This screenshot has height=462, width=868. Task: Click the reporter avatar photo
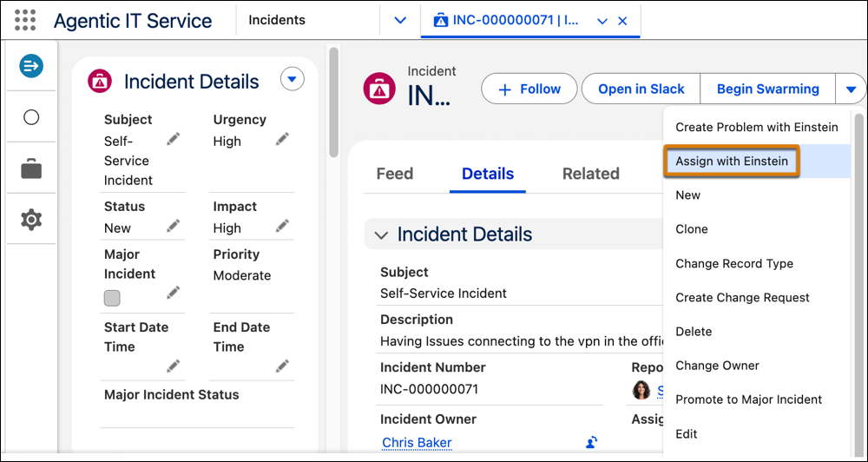click(x=641, y=391)
